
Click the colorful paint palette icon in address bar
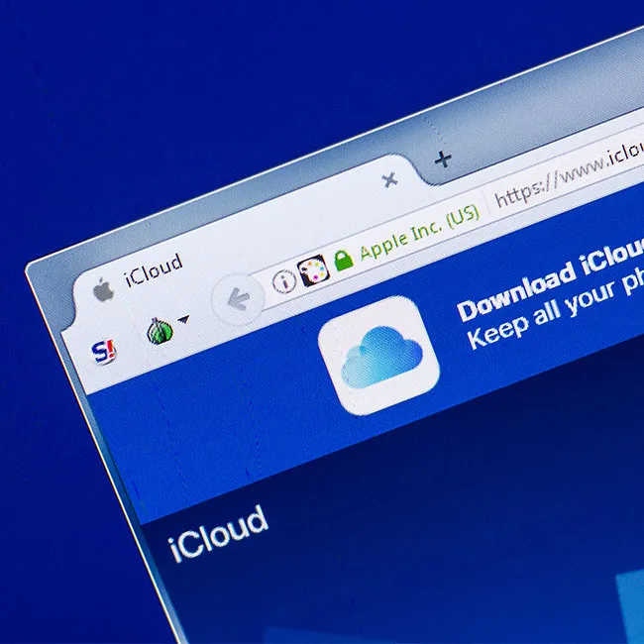tap(313, 270)
